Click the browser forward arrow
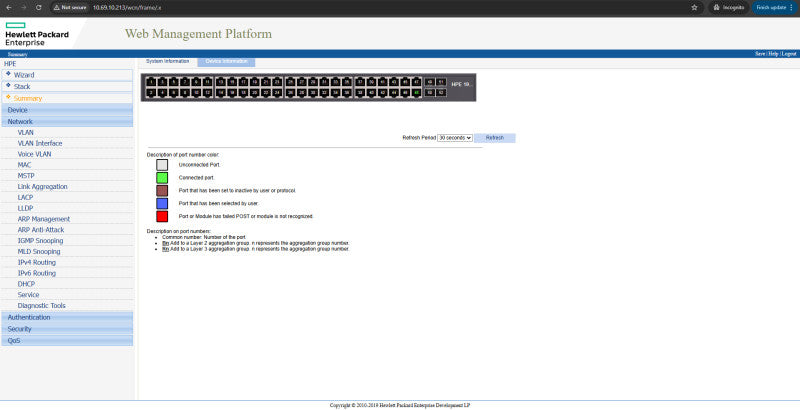 pos(23,8)
